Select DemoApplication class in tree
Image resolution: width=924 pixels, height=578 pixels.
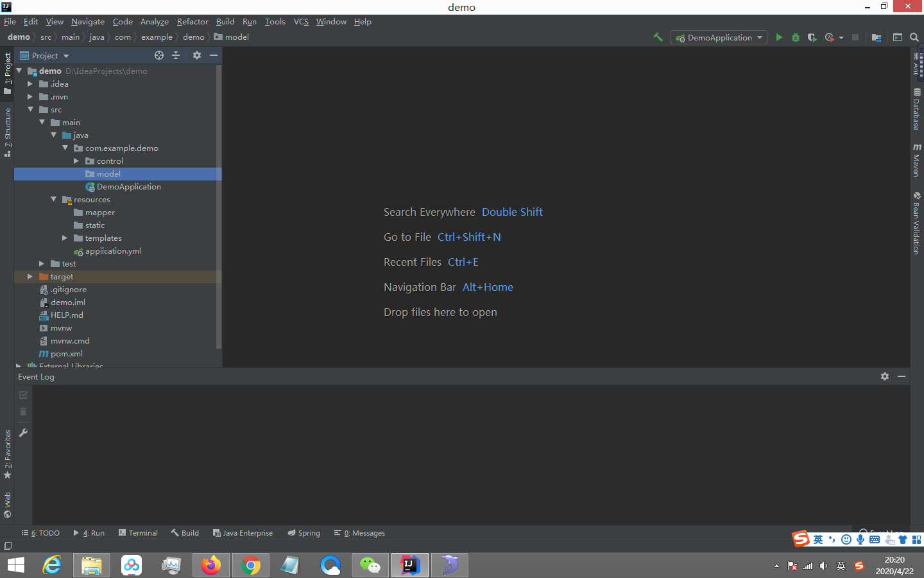[128, 187]
